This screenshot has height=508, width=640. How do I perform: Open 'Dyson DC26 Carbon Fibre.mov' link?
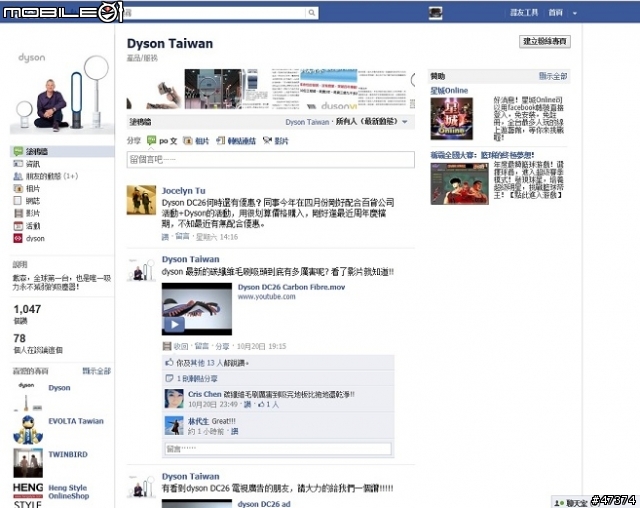click(291, 287)
